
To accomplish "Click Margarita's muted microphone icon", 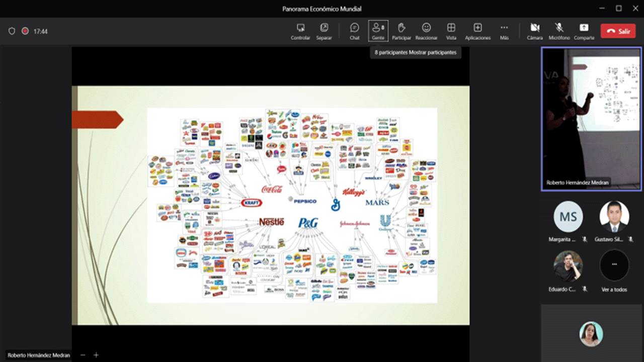I will tap(584, 240).
